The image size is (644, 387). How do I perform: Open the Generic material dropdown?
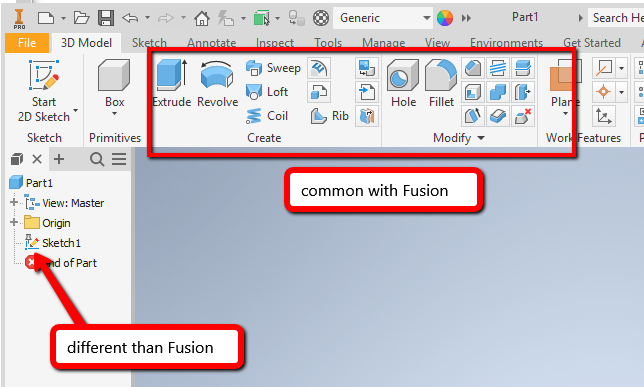(x=382, y=18)
